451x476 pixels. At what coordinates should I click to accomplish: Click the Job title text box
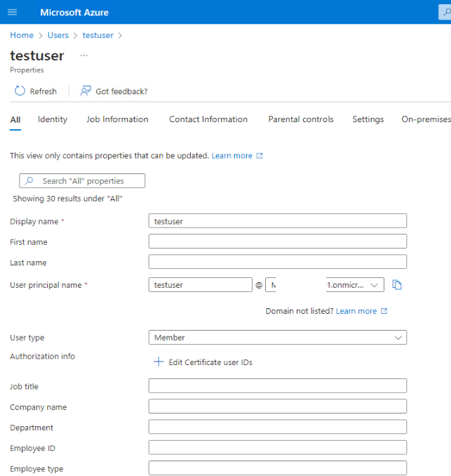277,385
